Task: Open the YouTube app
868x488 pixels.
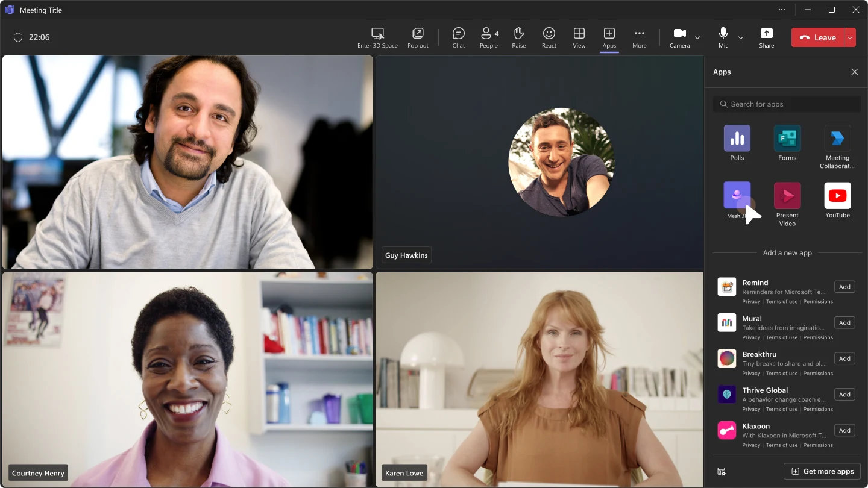Action: [x=837, y=201]
